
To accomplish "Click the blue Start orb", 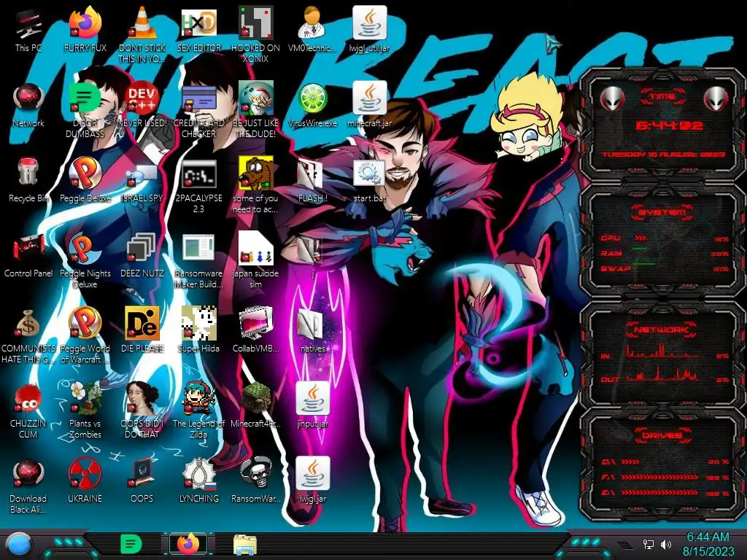I will click(19, 544).
